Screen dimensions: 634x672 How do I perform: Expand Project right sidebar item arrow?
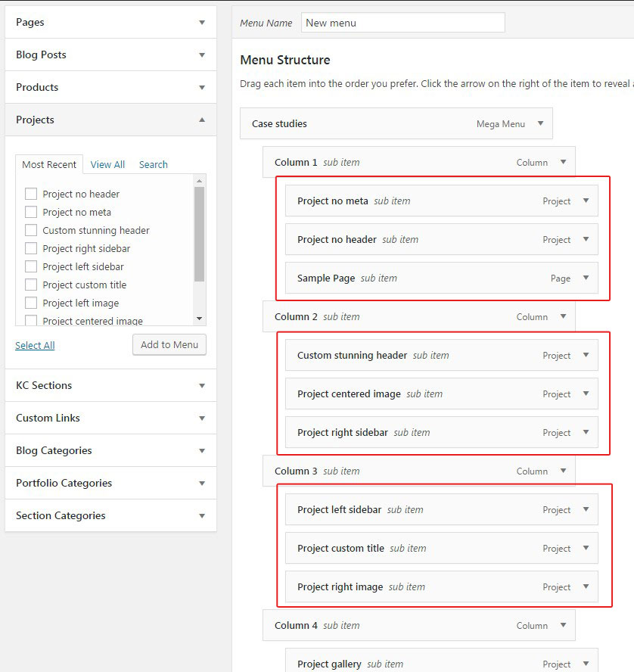tap(586, 432)
